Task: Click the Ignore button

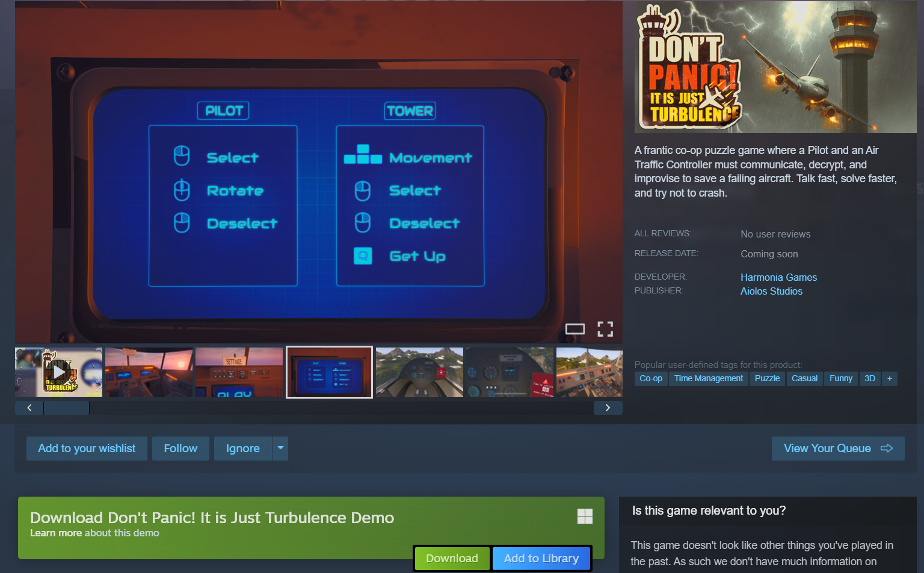Action: coord(243,449)
